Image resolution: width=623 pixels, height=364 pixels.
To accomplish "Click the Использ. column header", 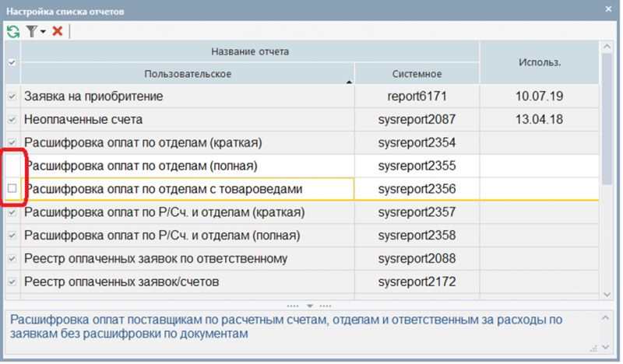I will point(539,62).
